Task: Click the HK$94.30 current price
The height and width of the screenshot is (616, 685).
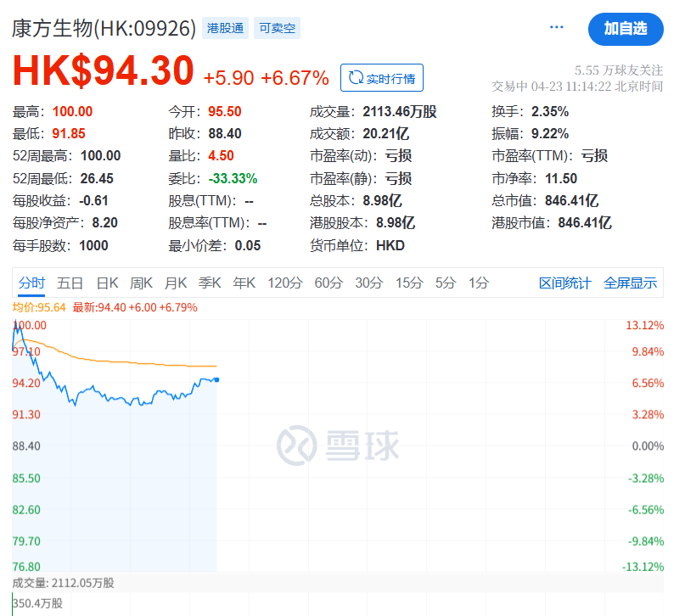Action: (103, 70)
